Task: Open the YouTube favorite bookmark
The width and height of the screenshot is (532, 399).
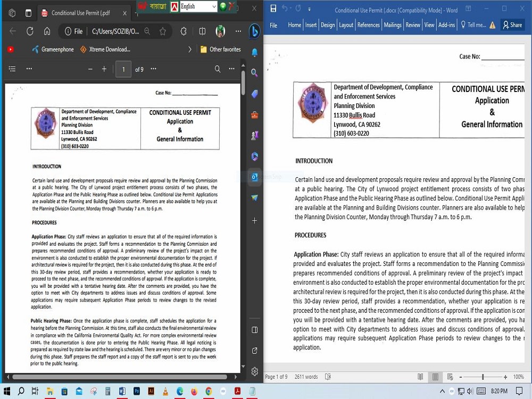Action: coord(11,49)
